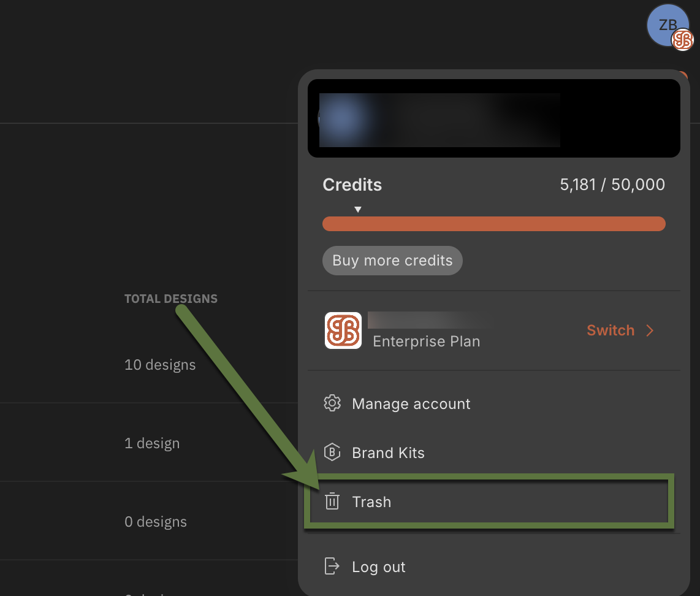Viewport: 700px width, 596px height.
Task: Click the ZB profile avatar
Action: coord(666,25)
